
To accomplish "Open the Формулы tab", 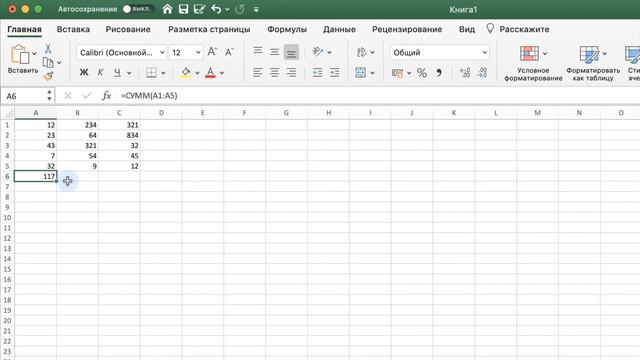I will [x=287, y=29].
